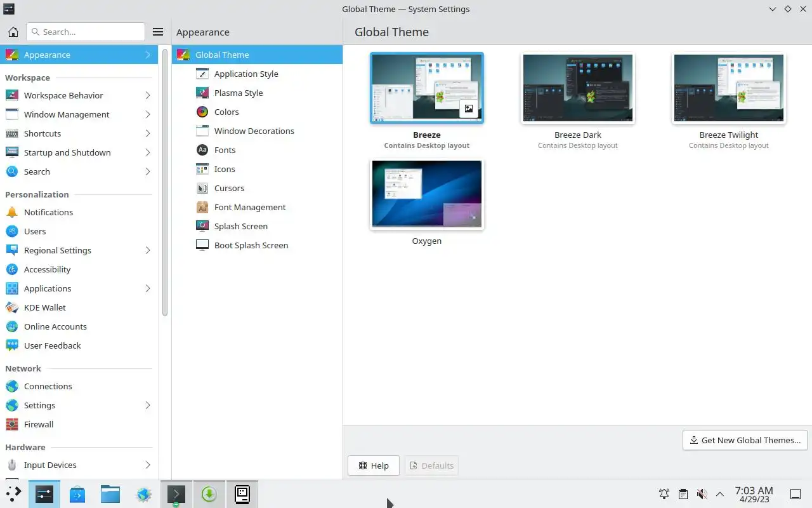The height and width of the screenshot is (508, 812).
Task: Select the Application Style icon
Action: [x=202, y=74]
